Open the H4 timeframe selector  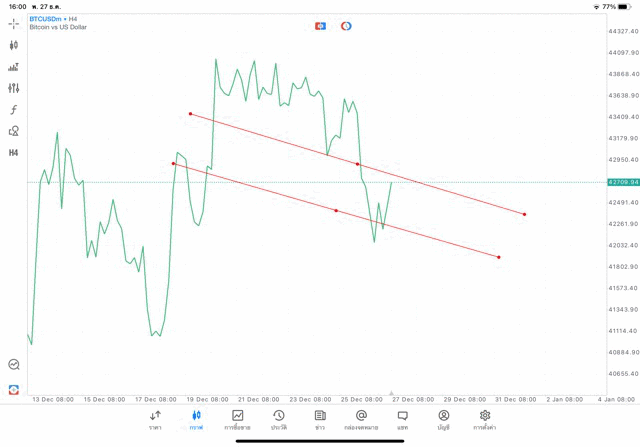point(14,153)
